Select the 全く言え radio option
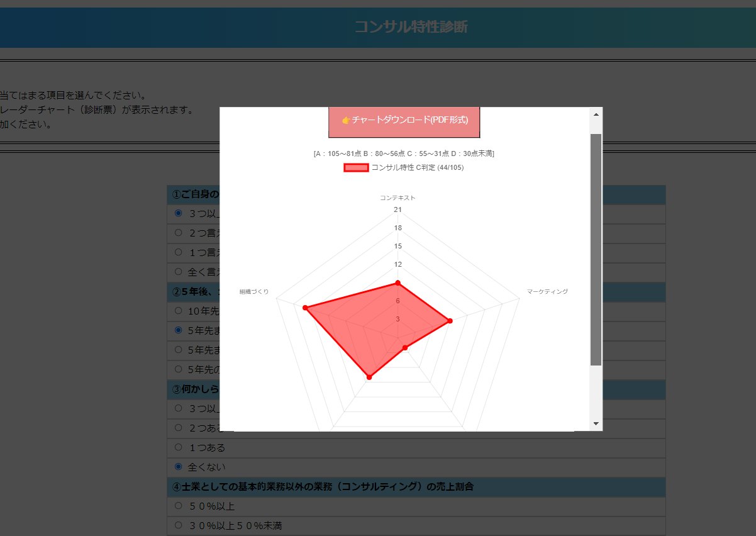Screen dimensions: 756x536 click(178, 272)
